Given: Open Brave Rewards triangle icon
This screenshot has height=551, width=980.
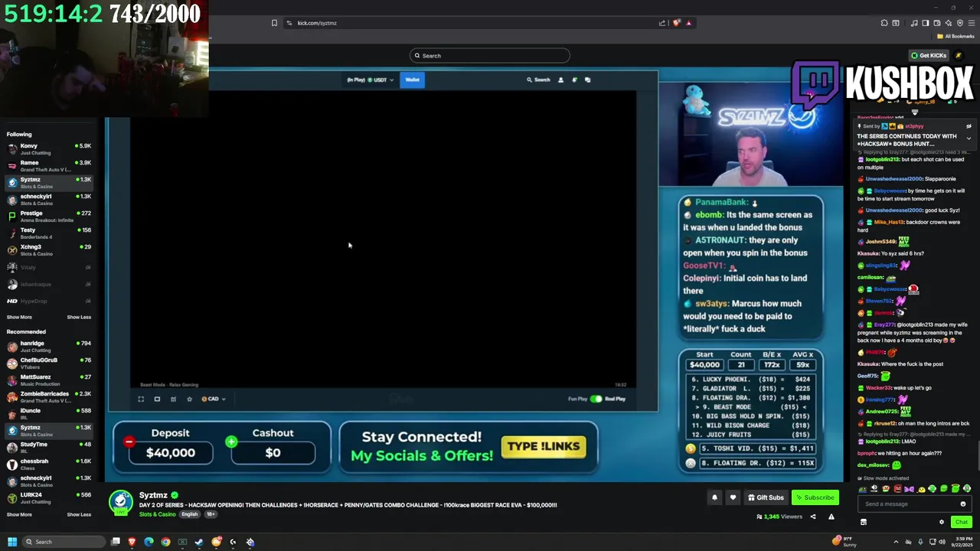Looking at the screenshot, I should click(x=688, y=23).
